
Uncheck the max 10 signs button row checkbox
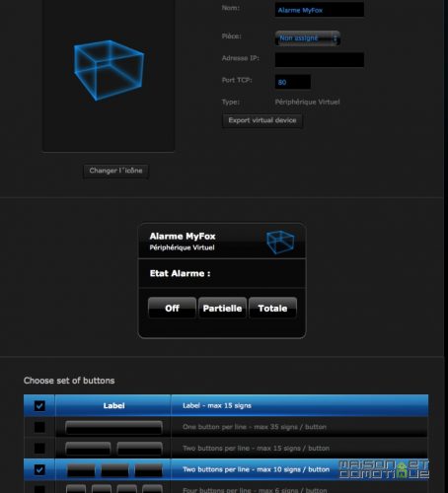(x=39, y=469)
